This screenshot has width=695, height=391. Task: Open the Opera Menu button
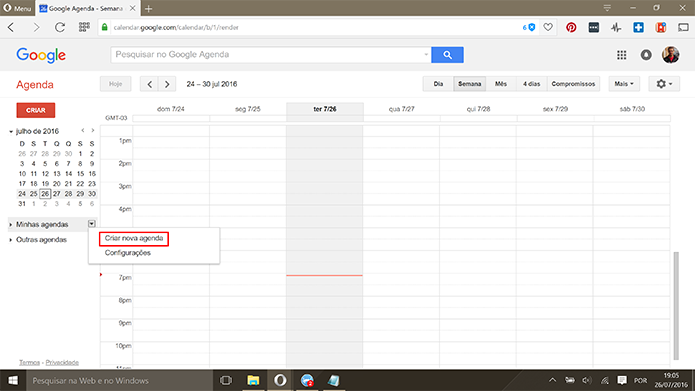tap(17, 8)
